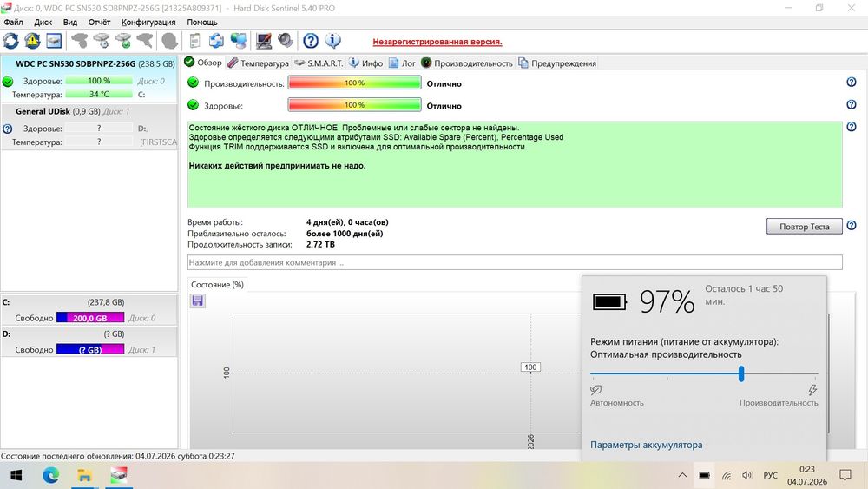Screen dimensions: 868x489
Task: Open the Диск menu
Action: pos(43,23)
